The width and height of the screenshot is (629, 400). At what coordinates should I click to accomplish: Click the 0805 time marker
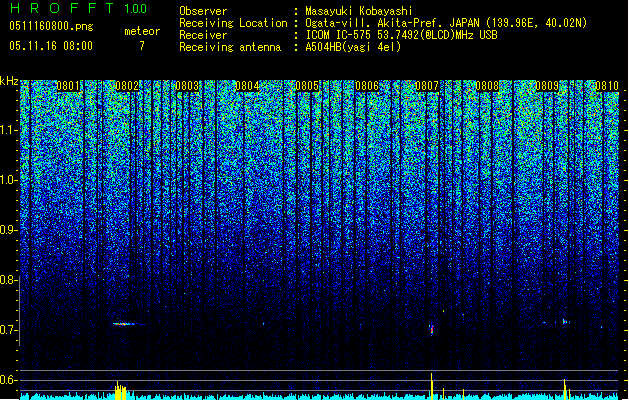point(307,86)
